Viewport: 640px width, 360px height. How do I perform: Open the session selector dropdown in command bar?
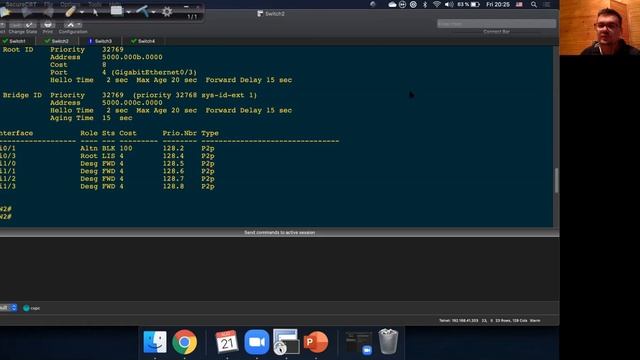8,308
